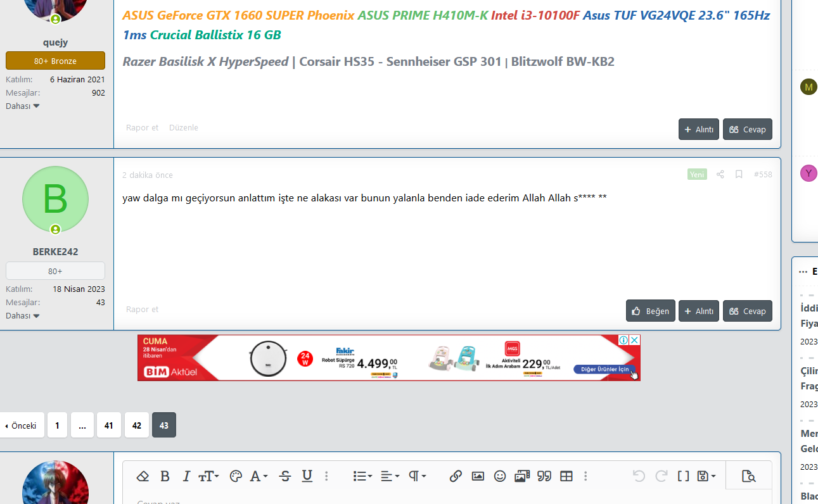Open the font family dropdown
The width and height of the screenshot is (818, 504).
tap(259, 476)
